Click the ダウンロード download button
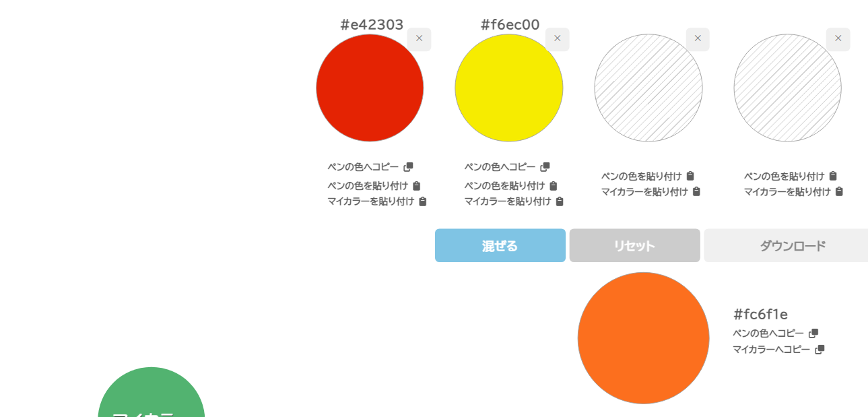Viewport: 868px width, 417px height. (786, 245)
